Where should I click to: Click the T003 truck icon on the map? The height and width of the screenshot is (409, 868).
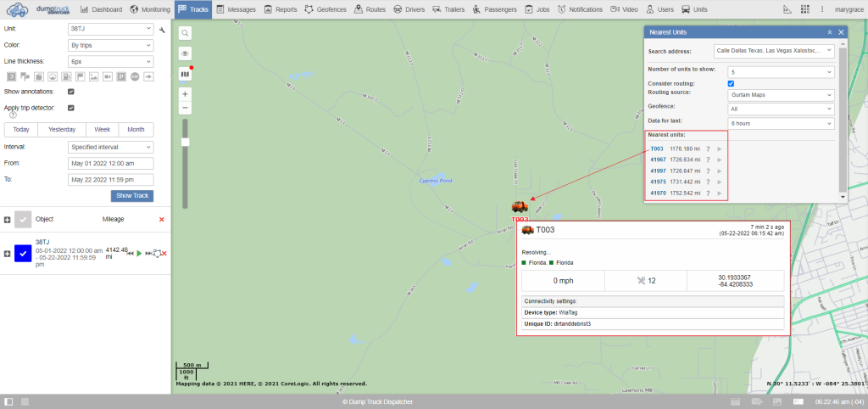[x=519, y=206]
